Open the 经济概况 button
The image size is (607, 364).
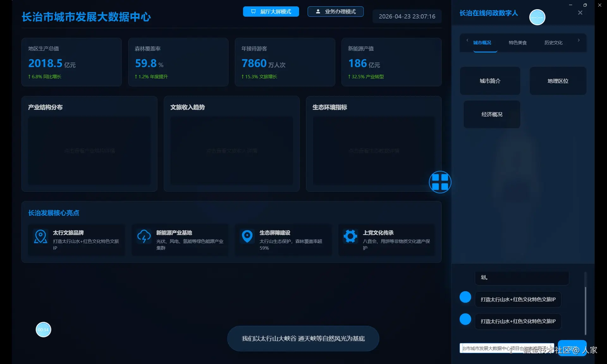pyautogui.click(x=492, y=114)
